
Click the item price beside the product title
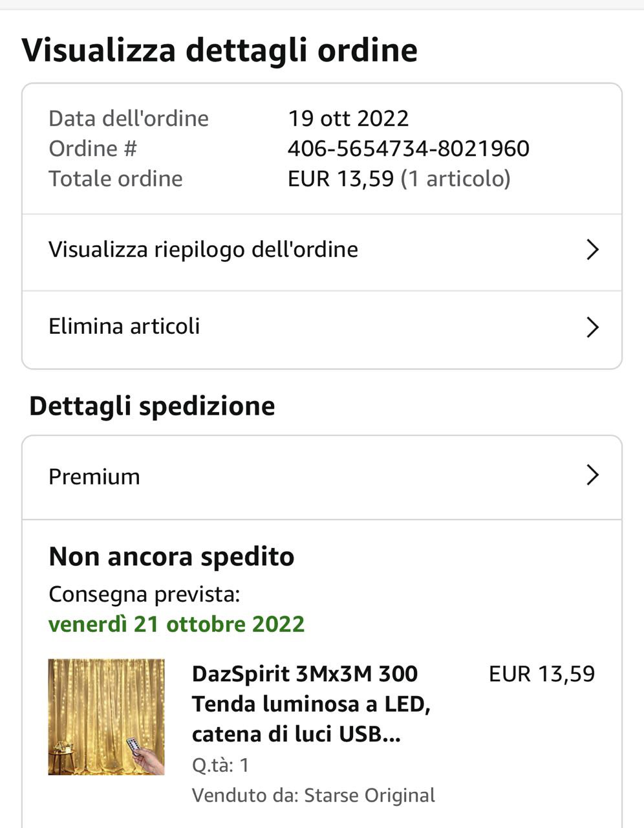pos(542,674)
